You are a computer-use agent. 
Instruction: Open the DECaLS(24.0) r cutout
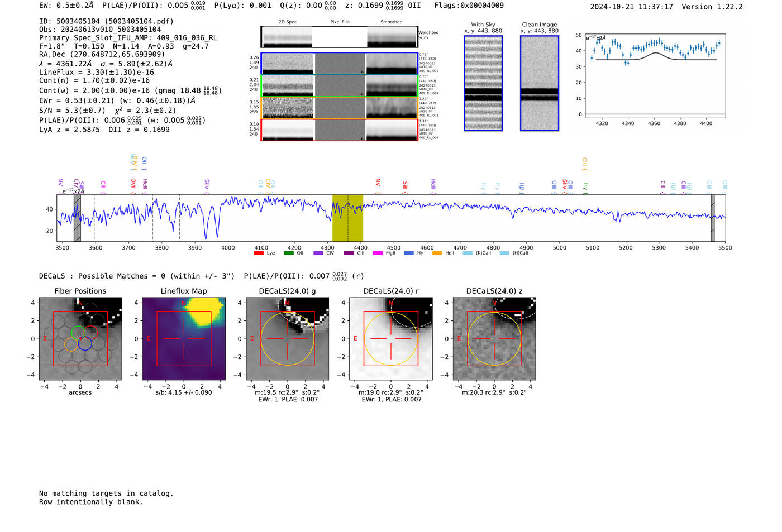390,339
